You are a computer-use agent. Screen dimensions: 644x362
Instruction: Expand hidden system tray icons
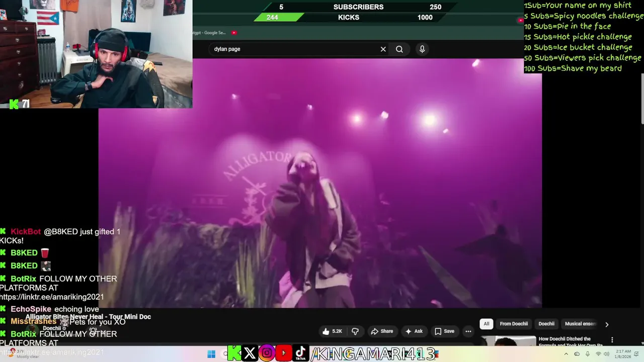click(x=567, y=354)
